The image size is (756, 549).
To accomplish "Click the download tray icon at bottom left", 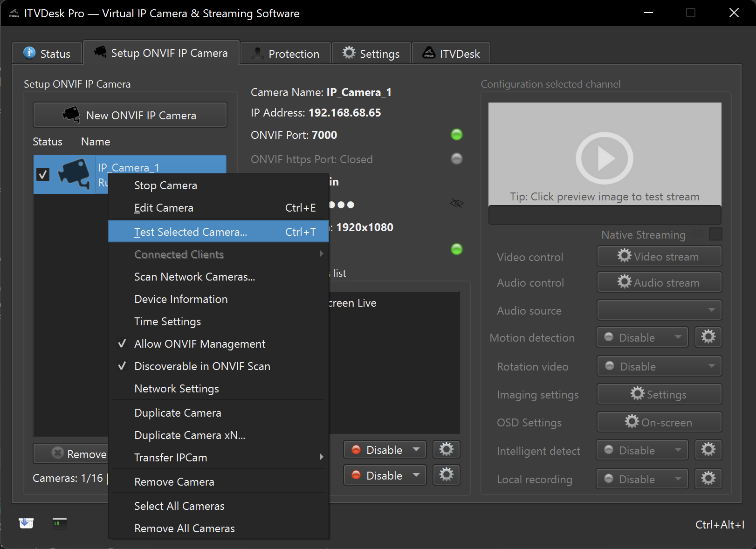I will [x=26, y=523].
